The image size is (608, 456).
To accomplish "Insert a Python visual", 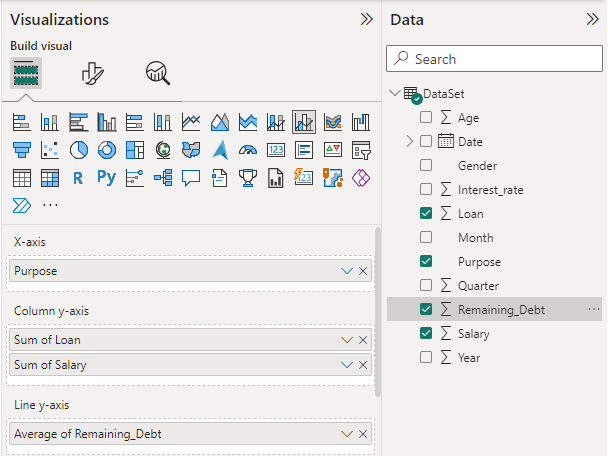I will (107, 178).
